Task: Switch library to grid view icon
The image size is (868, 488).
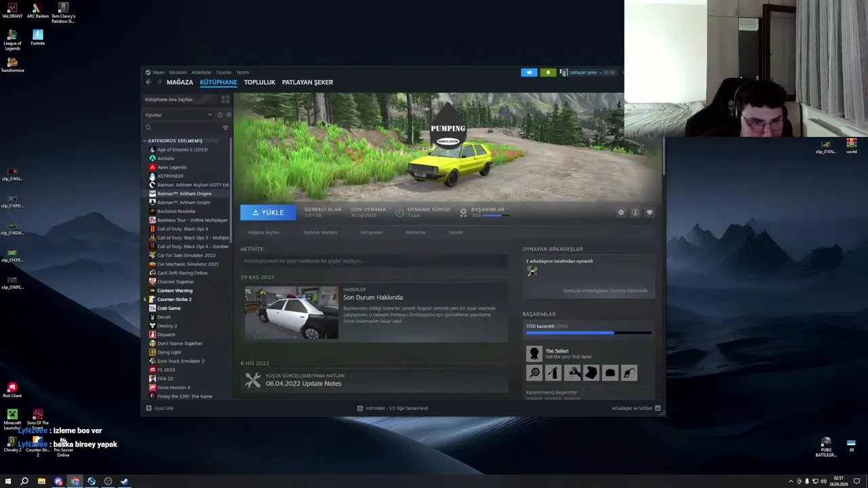Action: coord(225,99)
